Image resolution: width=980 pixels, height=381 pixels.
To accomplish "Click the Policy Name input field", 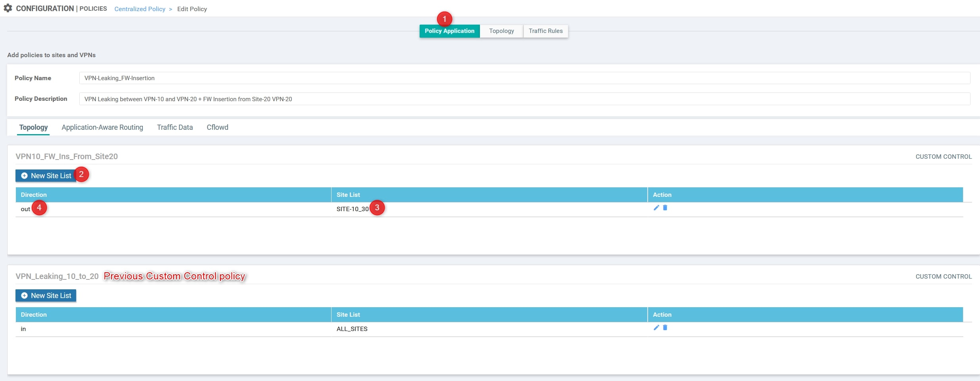I will [524, 78].
